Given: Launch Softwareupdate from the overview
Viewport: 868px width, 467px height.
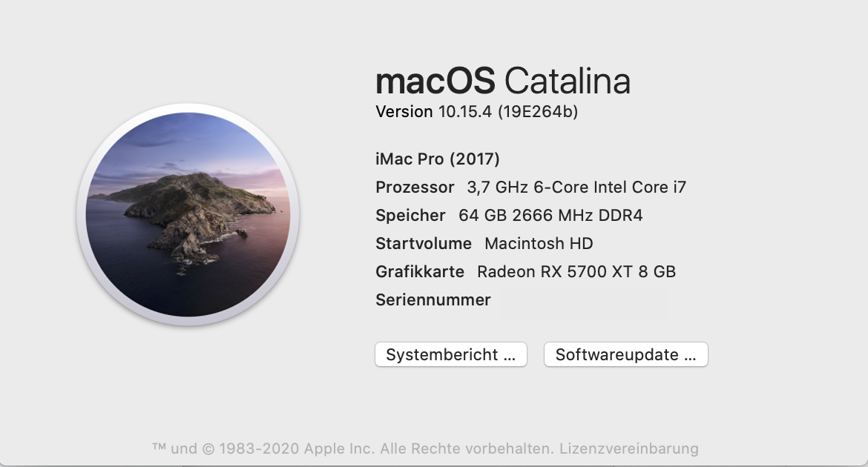Looking at the screenshot, I should (626, 354).
